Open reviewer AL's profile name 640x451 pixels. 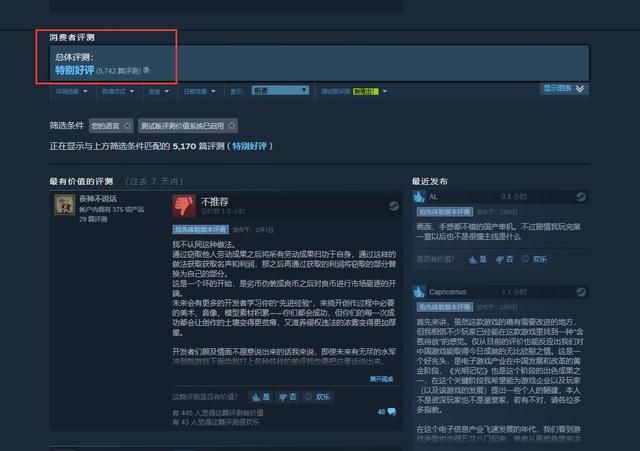pos(433,197)
